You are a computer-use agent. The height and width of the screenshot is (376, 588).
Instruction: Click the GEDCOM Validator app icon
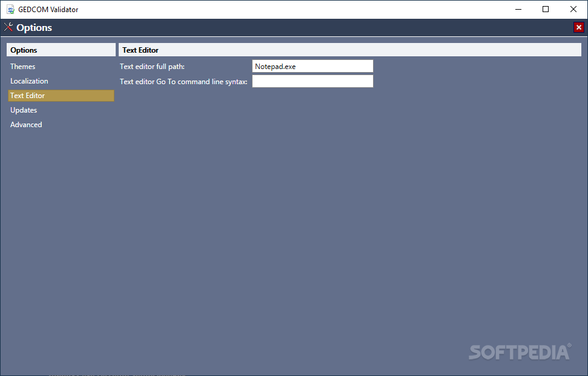[10, 9]
